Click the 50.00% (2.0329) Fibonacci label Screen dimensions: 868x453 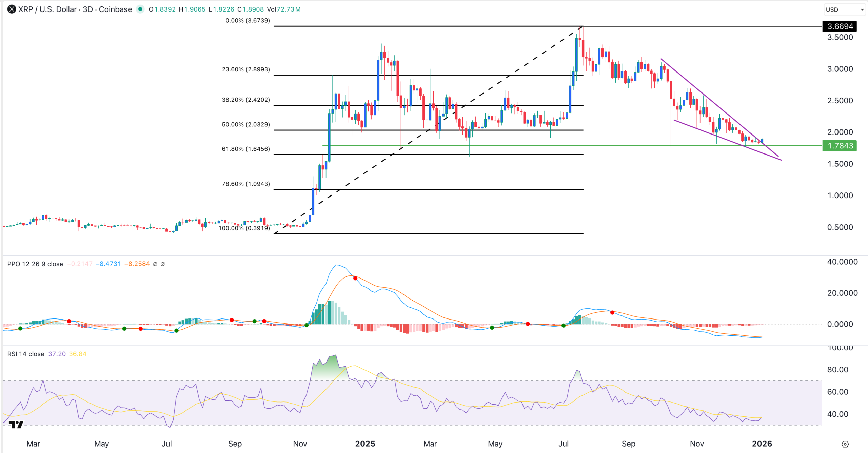pos(246,124)
